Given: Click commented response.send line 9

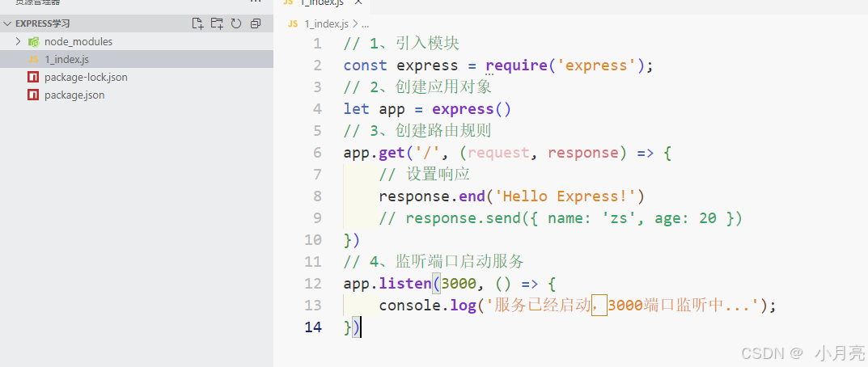Looking at the screenshot, I should [561, 218].
